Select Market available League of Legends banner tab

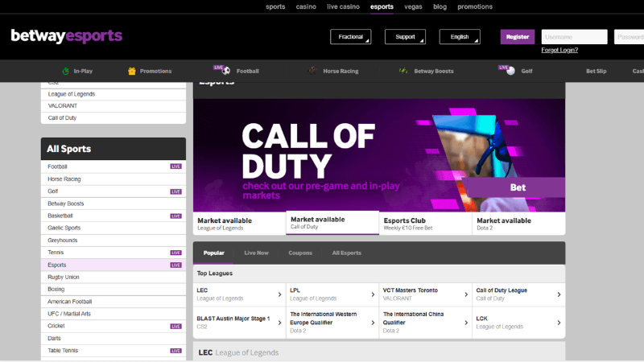(x=239, y=224)
